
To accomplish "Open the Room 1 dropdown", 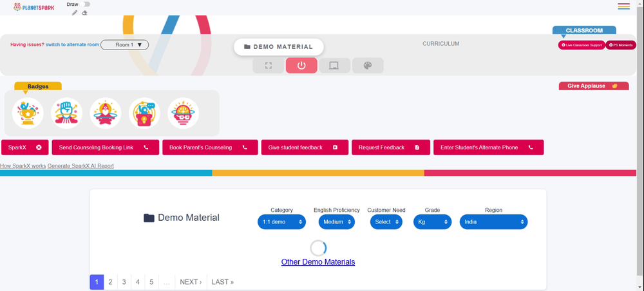I will point(124,44).
